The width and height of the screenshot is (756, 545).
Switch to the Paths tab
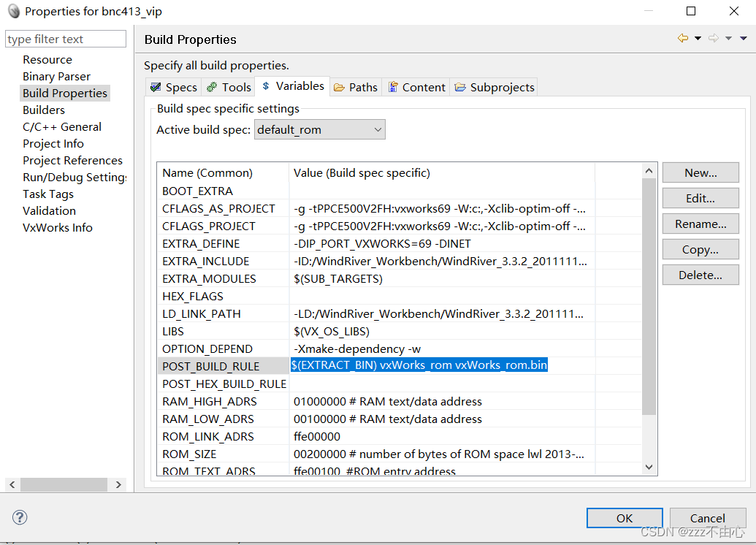point(356,87)
